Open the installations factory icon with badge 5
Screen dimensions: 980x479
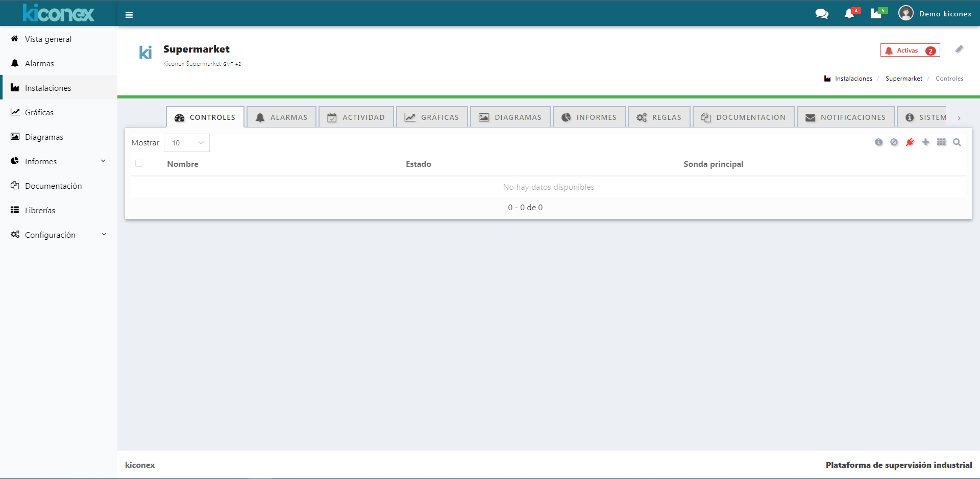[x=876, y=14]
